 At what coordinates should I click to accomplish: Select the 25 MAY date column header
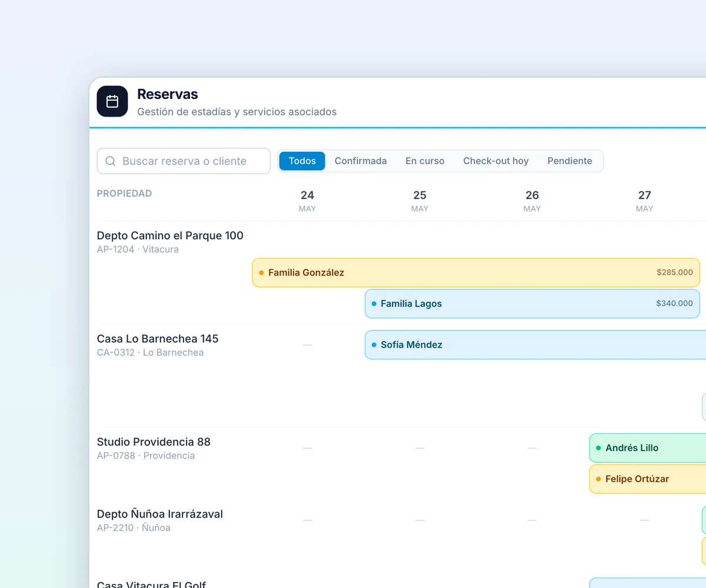click(x=419, y=201)
